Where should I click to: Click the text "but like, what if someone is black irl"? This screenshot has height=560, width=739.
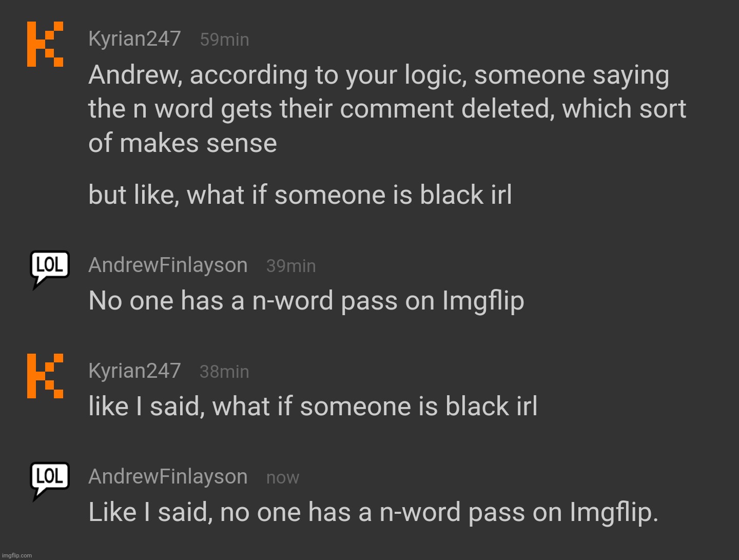click(300, 195)
